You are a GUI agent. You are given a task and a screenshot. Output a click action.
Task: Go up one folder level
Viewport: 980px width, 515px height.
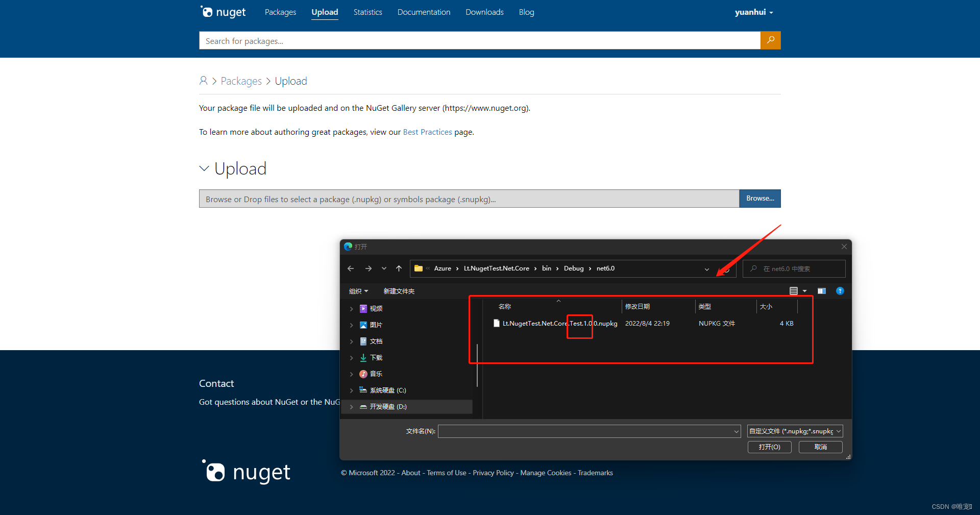click(399, 268)
